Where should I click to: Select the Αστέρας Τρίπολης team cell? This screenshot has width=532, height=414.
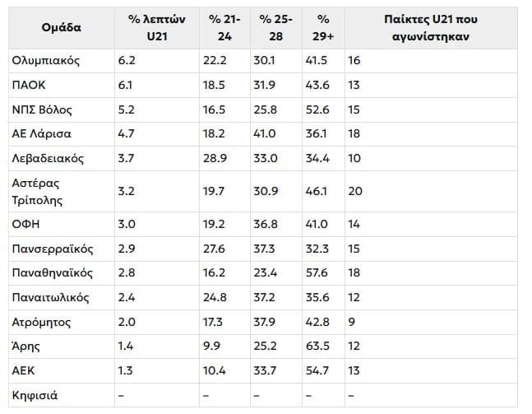(x=38, y=191)
